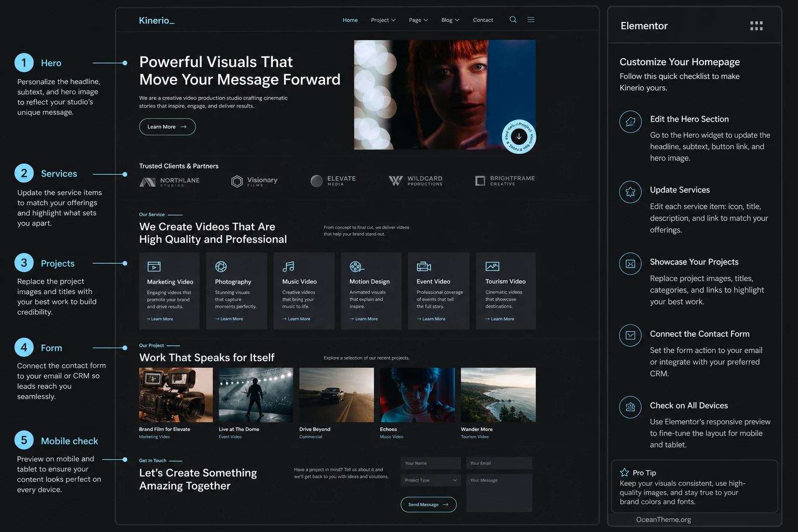Click the Send Message button
798x532 pixels.
(429, 504)
